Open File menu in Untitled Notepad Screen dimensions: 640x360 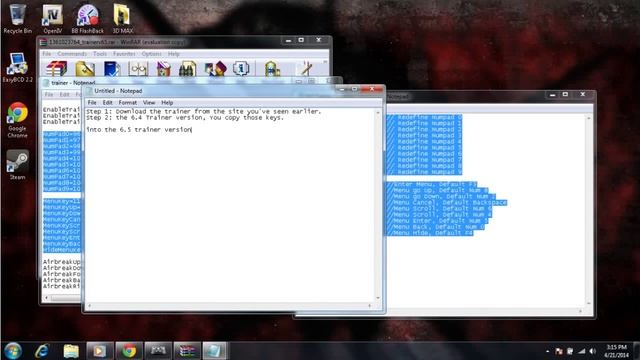(x=92, y=102)
